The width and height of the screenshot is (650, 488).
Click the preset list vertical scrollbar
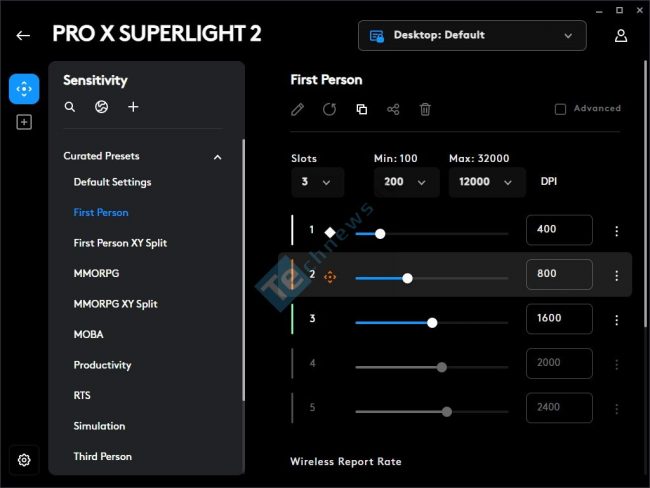pyautogui.click(x=243, y=270)
